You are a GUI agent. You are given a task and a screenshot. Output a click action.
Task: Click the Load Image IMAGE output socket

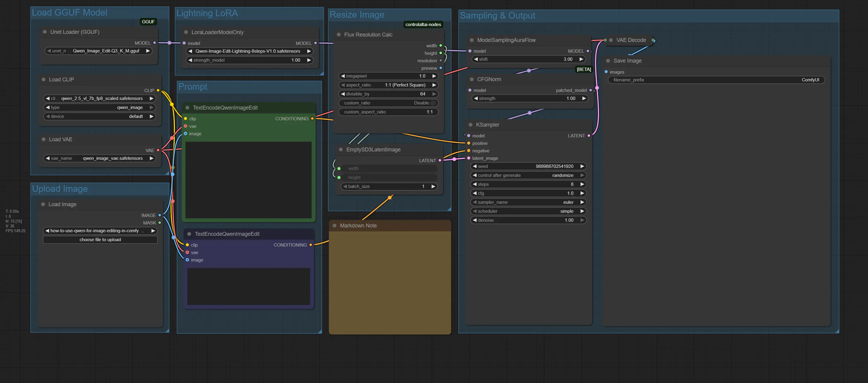pos(160,215)
